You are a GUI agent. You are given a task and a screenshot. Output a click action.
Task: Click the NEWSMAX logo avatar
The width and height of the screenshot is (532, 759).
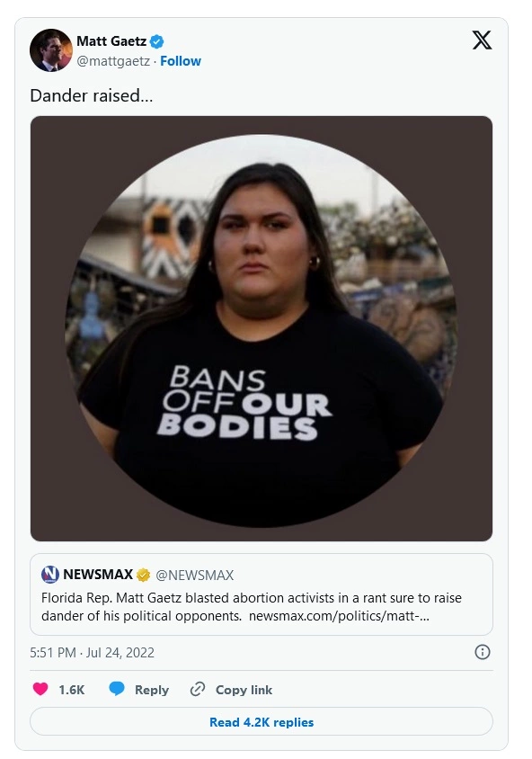coord(50,575)
